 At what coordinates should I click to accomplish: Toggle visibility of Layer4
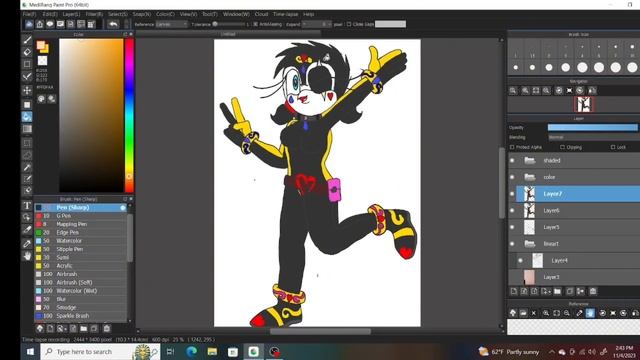(520, 260)
